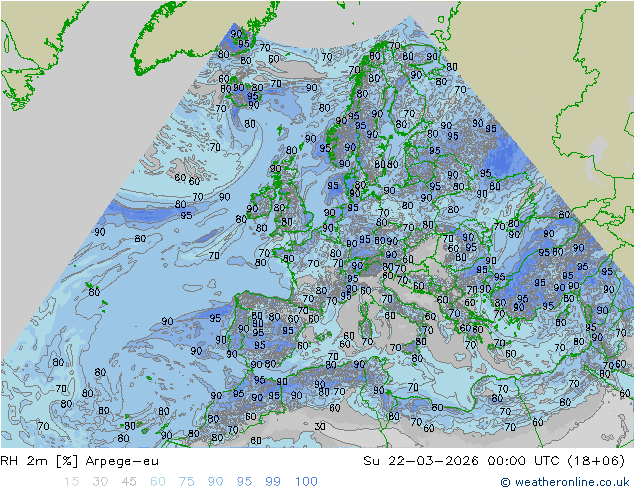Click the 75 value in the legend

pos(186,482)
